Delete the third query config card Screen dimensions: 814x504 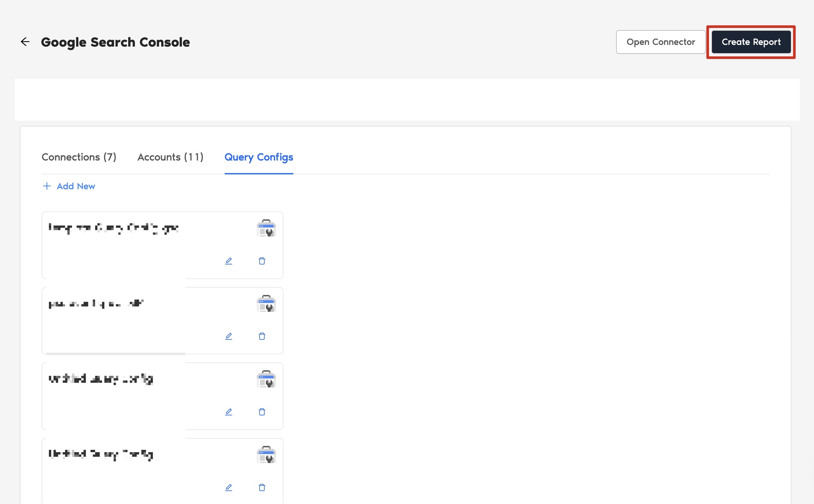point(262,412)
